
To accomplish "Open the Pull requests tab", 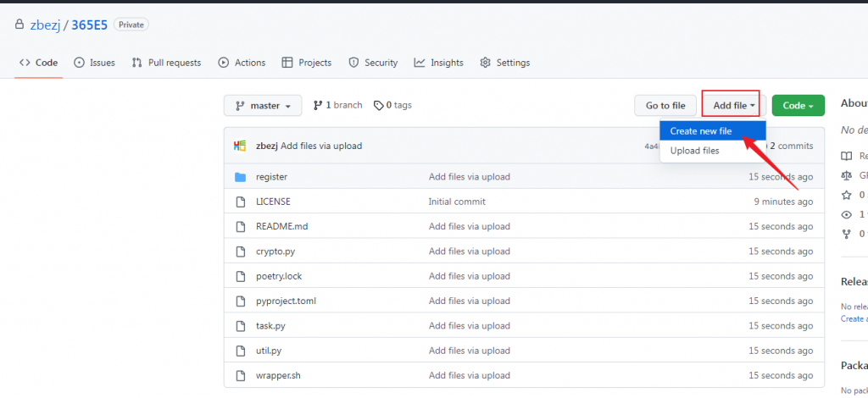I will click(x=166, y=63).
